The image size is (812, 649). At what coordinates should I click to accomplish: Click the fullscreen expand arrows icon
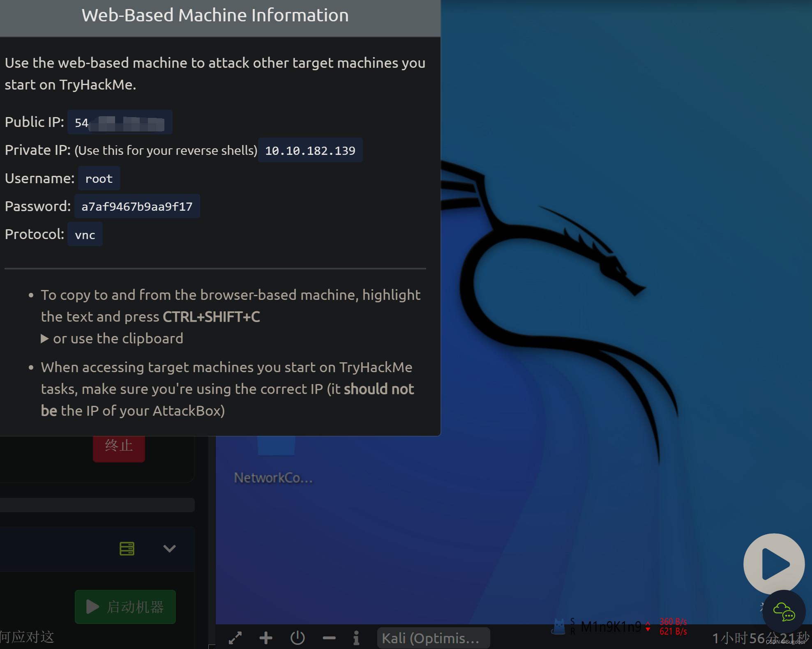235,638
